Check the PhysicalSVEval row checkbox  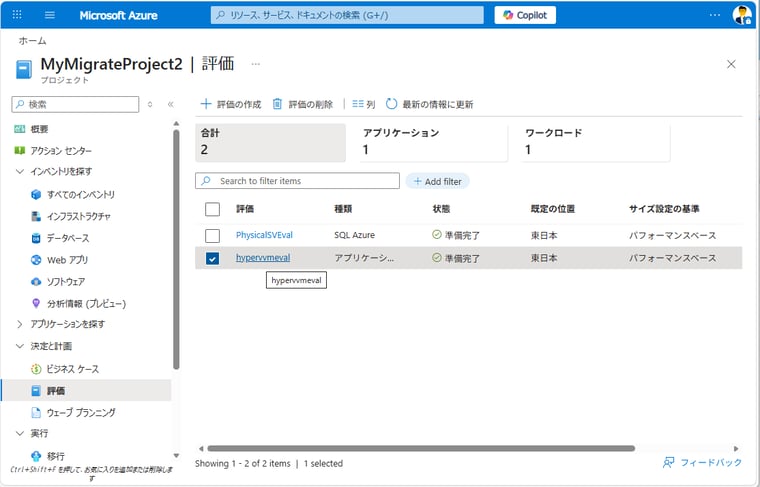tap(212, 236)
